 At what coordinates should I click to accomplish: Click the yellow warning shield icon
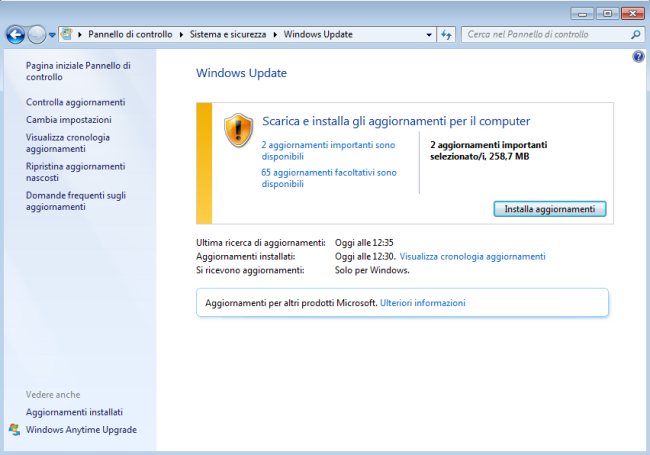click(x=238, y=130)
